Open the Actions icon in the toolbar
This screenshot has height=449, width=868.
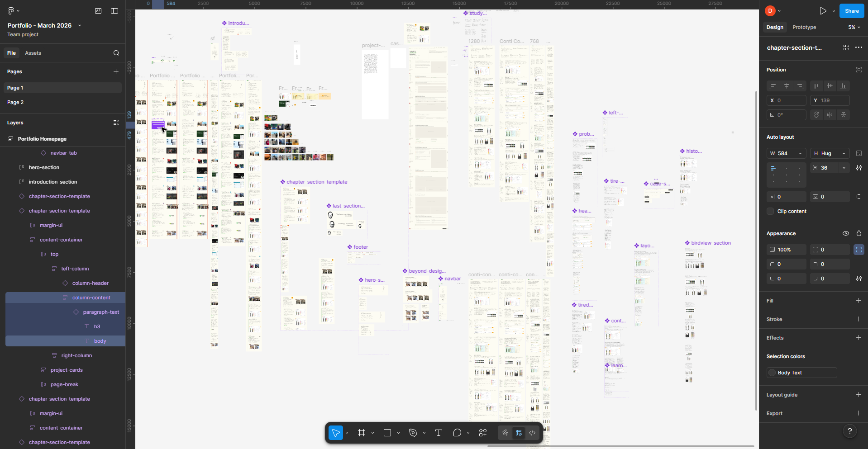(x=482, y=433)
